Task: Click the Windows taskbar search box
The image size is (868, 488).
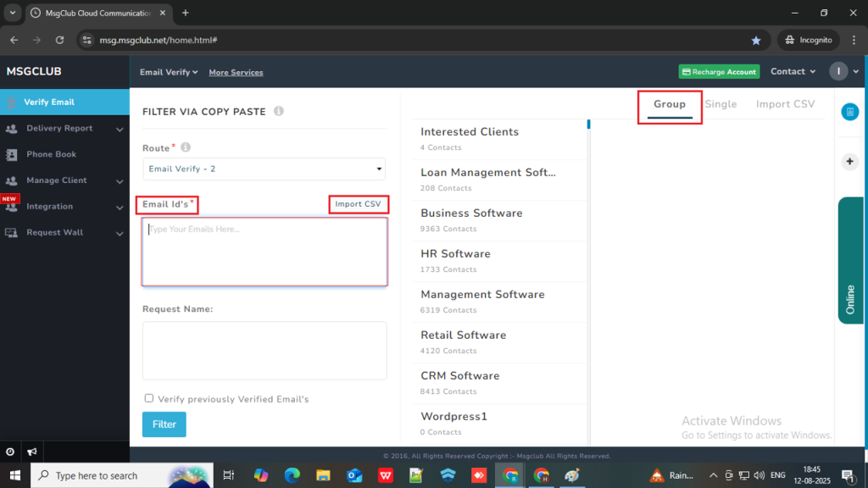Action: pos(122,475)
